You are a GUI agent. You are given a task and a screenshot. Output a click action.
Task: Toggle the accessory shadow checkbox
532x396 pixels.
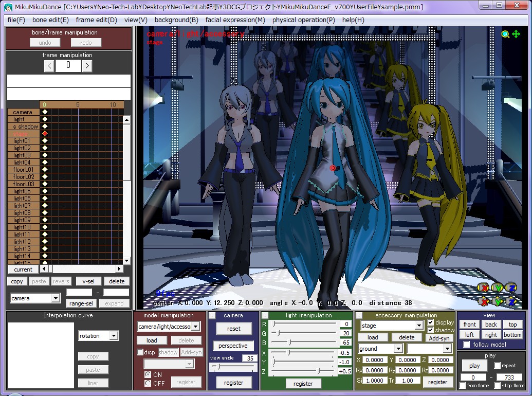coord(431,330)
